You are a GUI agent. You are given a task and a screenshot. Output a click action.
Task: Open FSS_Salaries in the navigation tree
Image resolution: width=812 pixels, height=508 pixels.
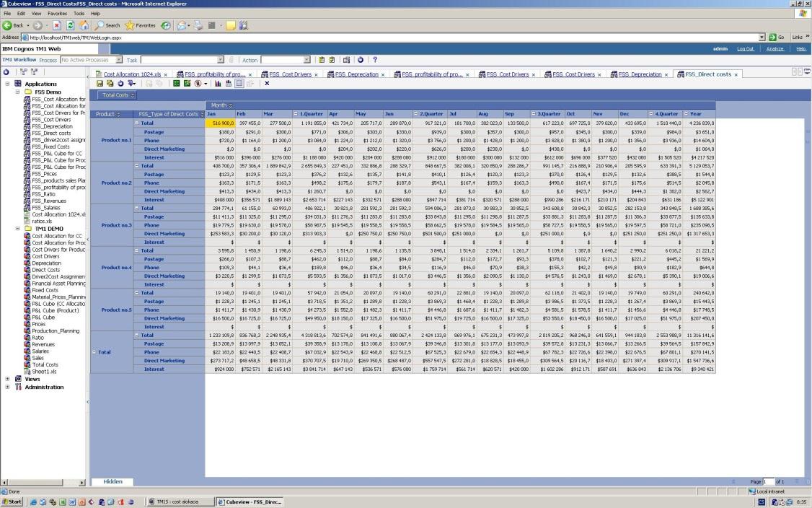click(45, 208)
